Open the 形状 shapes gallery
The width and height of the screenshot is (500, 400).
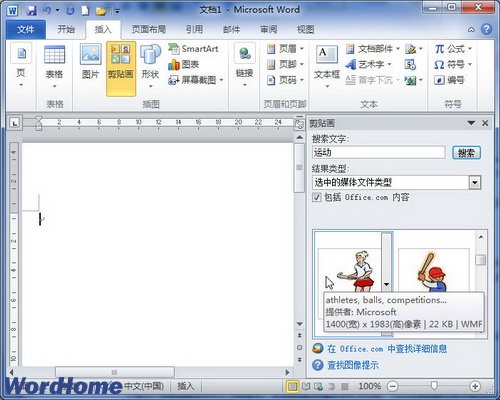tap(150, 66)
